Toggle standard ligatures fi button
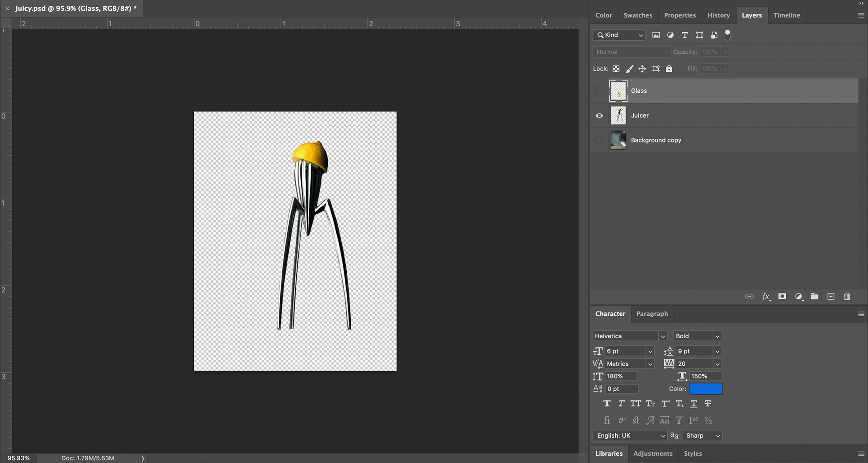 607,420
